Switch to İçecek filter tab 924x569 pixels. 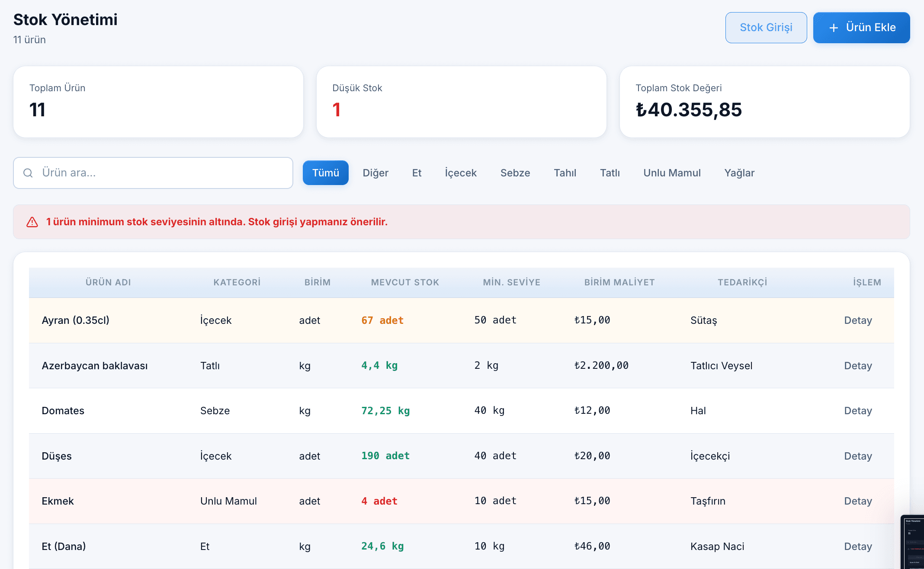[x=460, y=173]
